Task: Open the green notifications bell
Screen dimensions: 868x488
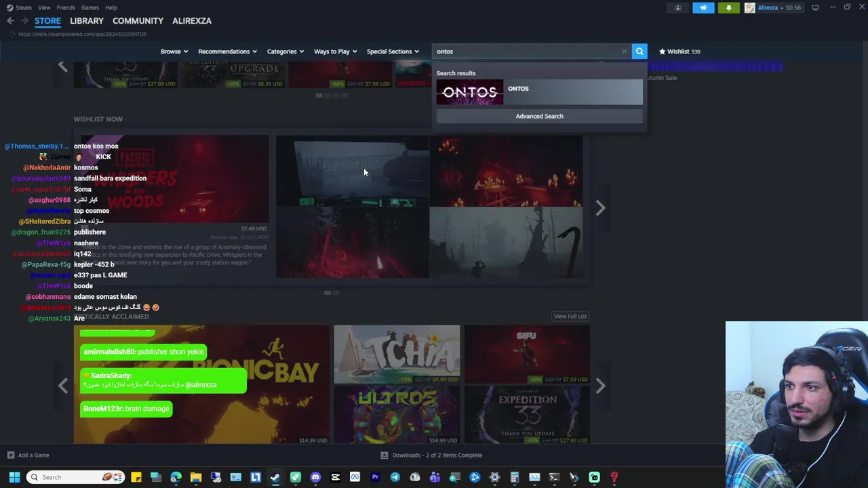Action: (728, 7)
